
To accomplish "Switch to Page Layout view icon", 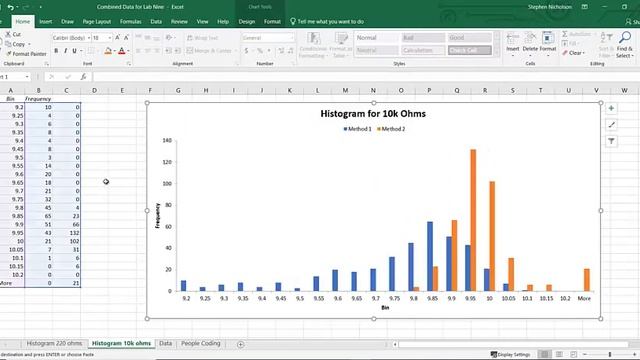I will (x=559, y=354).
